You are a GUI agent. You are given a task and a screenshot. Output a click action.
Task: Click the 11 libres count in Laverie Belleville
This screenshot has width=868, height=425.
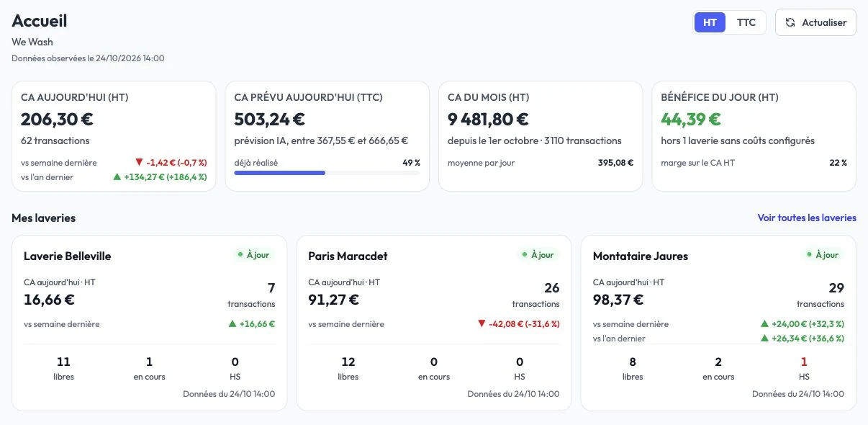(x=63, y=362)
